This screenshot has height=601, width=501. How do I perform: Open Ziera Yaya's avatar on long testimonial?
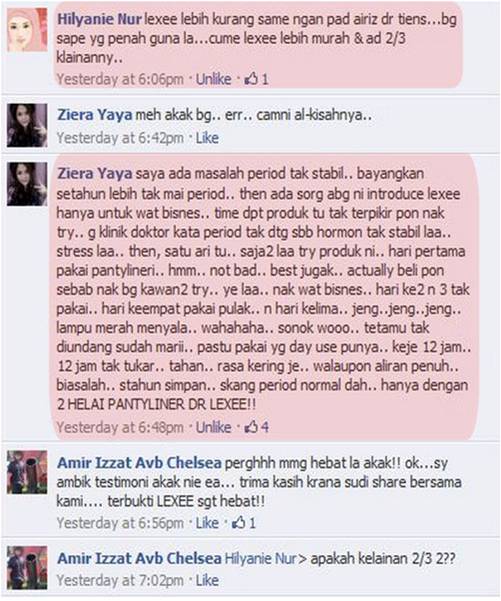point(27,184)
